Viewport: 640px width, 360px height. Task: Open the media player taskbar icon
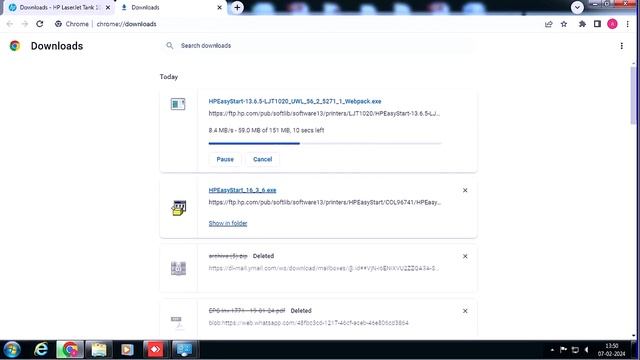127,350
